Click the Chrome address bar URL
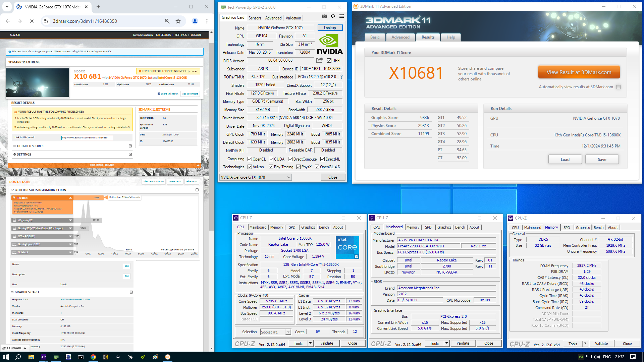This screenshot has height=362, width=644. [85, 21]
